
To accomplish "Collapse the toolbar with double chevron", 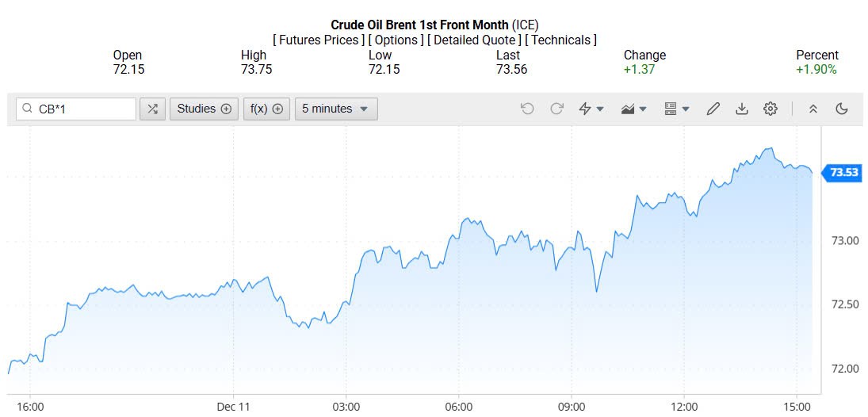I will click(813, 109).
